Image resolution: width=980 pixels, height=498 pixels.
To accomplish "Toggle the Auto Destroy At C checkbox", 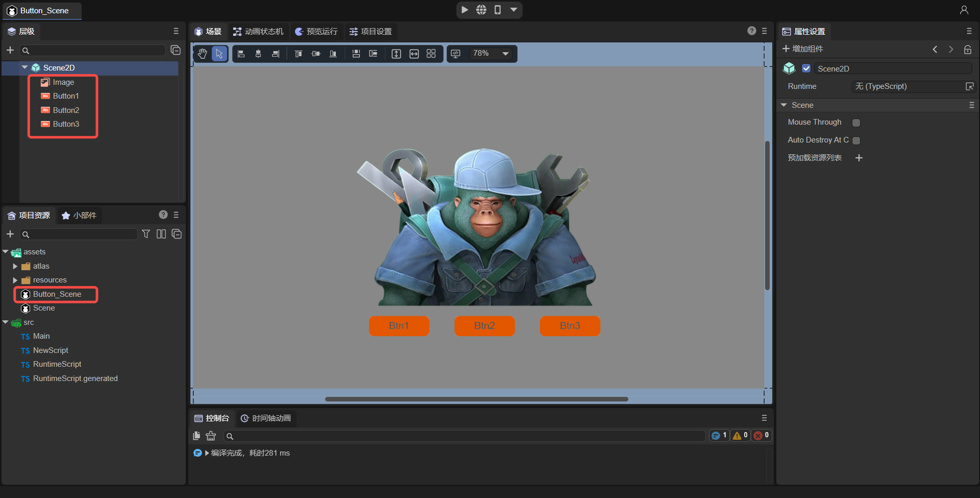I will click(856, 140).
